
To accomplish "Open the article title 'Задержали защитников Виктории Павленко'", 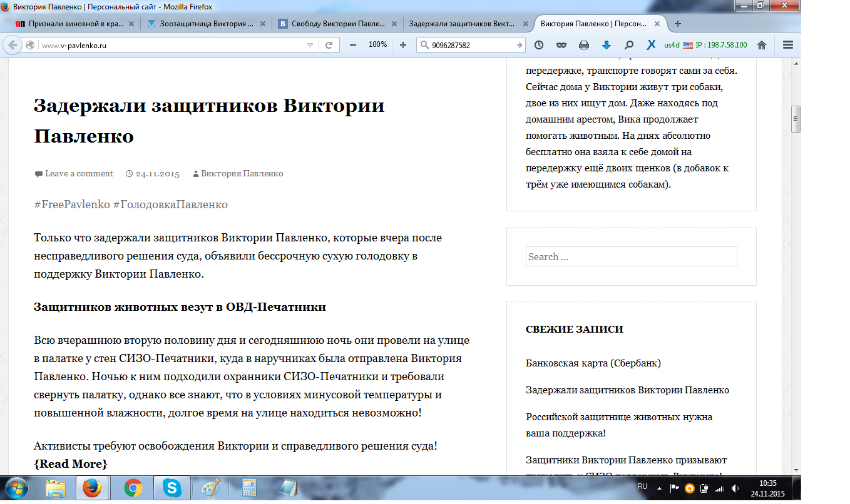I will point(209,121).
